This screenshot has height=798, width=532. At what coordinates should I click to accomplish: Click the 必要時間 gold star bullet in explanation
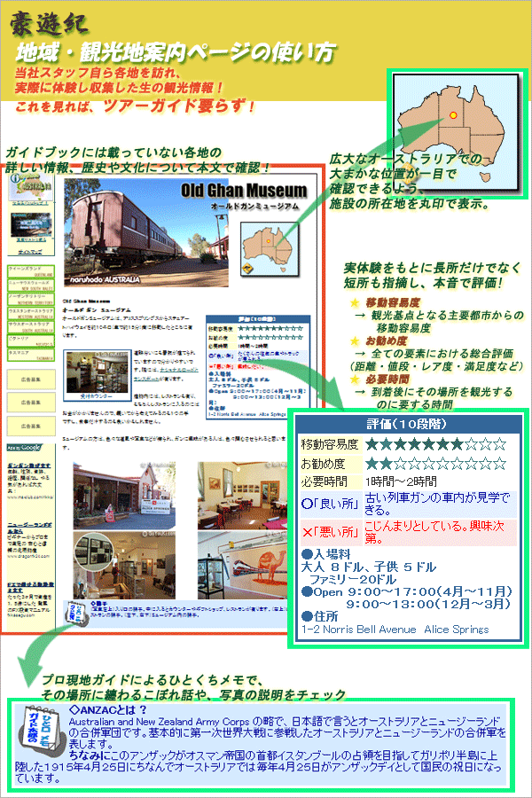355,379
